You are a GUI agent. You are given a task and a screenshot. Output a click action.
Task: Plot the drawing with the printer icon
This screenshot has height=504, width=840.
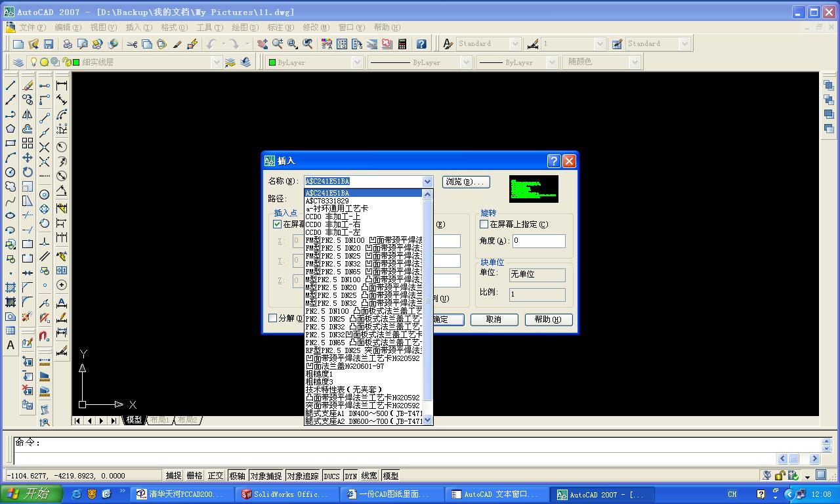point(68,44)
